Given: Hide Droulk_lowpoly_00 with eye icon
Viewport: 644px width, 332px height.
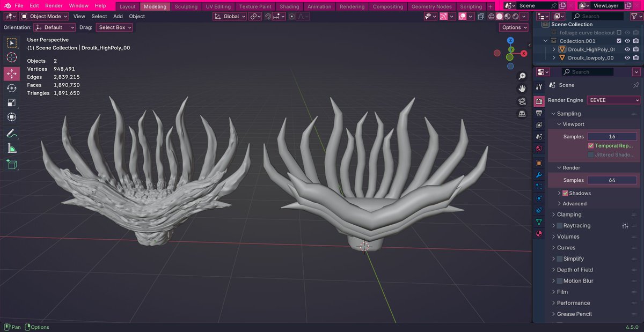Looking at the screenshot, I should coord(627,57).
